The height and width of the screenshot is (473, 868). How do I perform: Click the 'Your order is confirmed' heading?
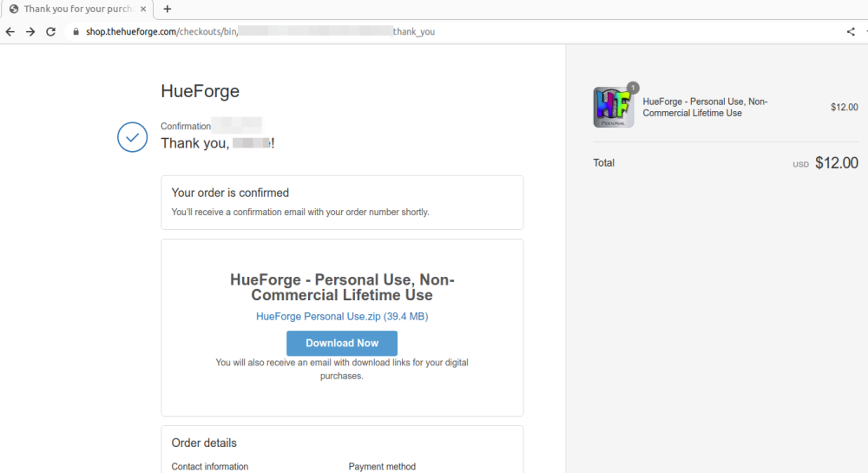click(x=230, y=193)
